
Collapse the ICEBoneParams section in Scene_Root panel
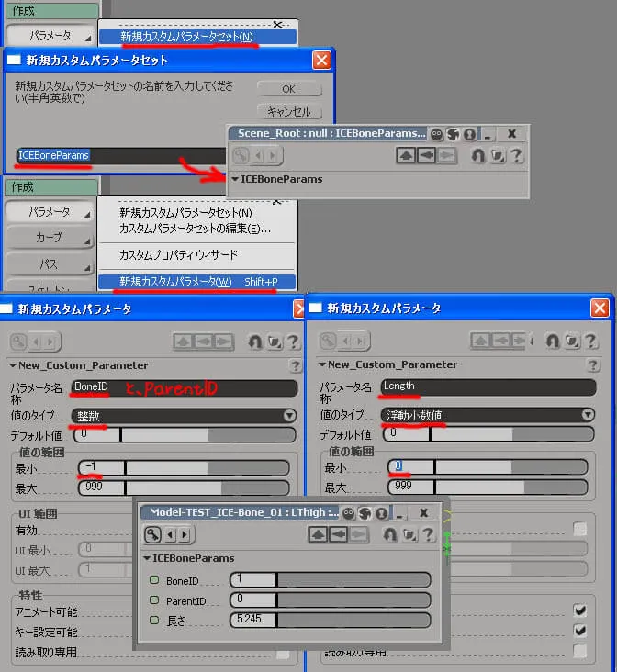click(x=235, y=179)
